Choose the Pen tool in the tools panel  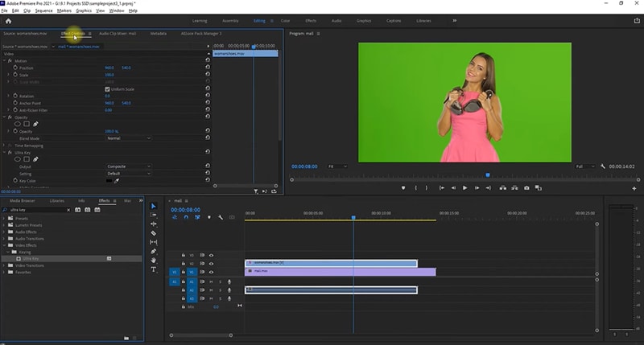154,251
